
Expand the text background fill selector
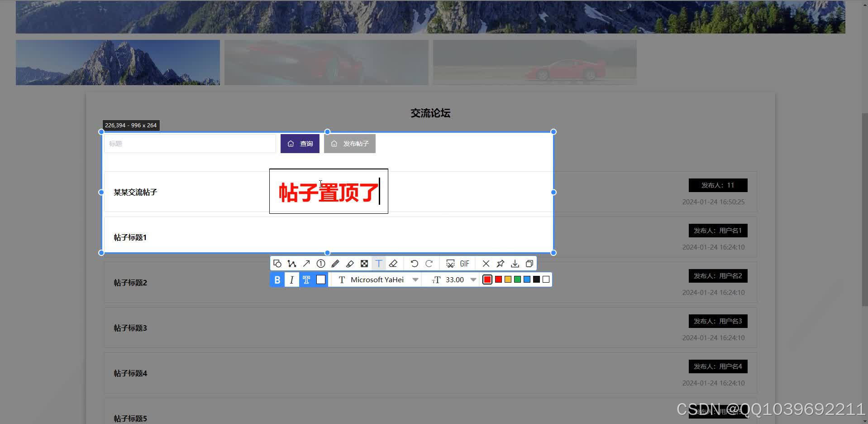point(321,279)
